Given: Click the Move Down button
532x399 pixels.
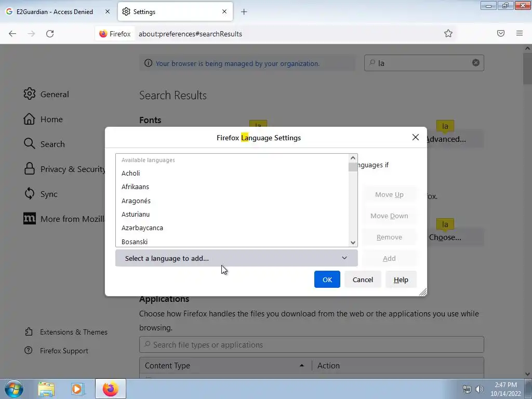Looking at the screenshot, I should coord(389,216).
